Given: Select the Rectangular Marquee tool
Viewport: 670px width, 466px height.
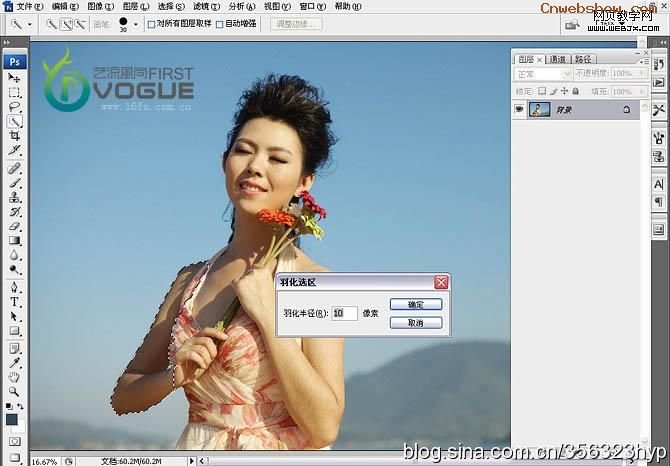Looking at the screenshot, I should (x=15, y=92).
